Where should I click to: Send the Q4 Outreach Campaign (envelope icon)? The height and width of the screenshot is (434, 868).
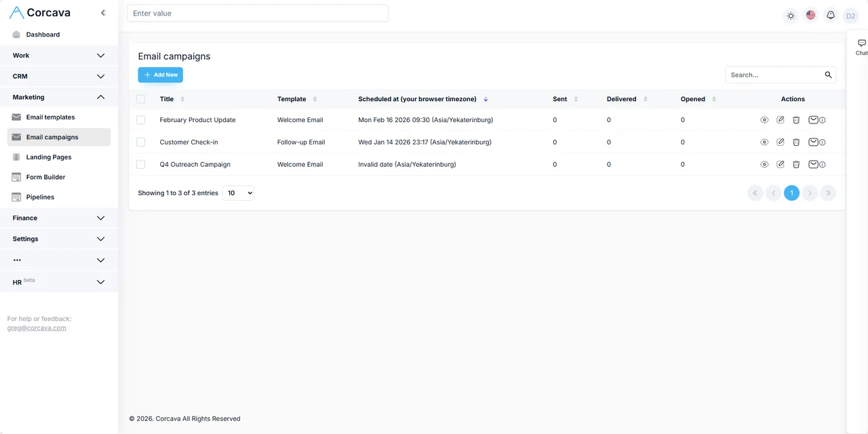click(813, 165)
